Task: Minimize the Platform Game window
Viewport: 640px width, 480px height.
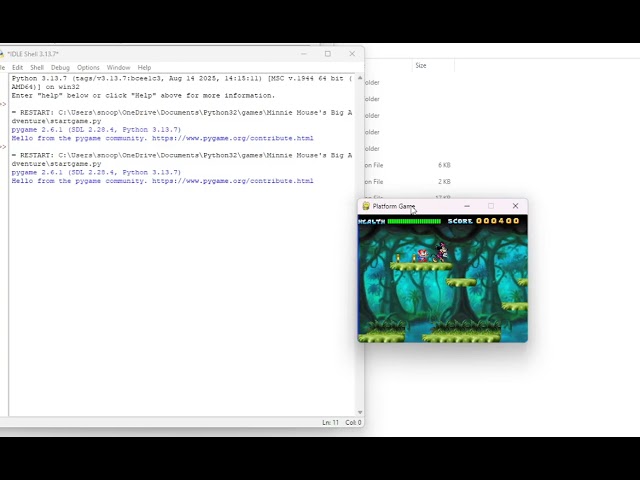Action: (x=467, y=206)
